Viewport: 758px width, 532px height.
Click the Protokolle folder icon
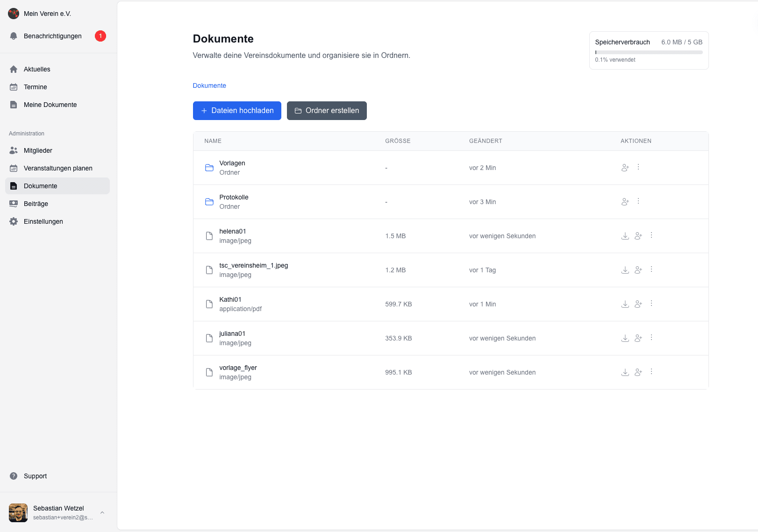point(209,202)
